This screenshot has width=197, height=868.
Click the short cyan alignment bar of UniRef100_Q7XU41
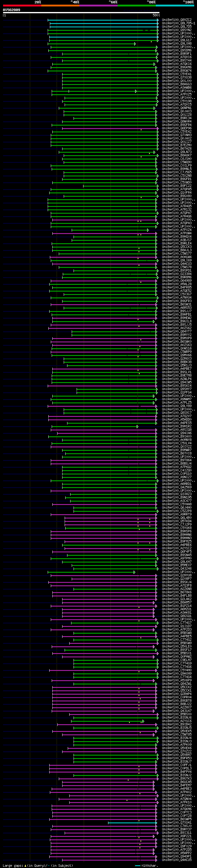click(x=132, y=823)
